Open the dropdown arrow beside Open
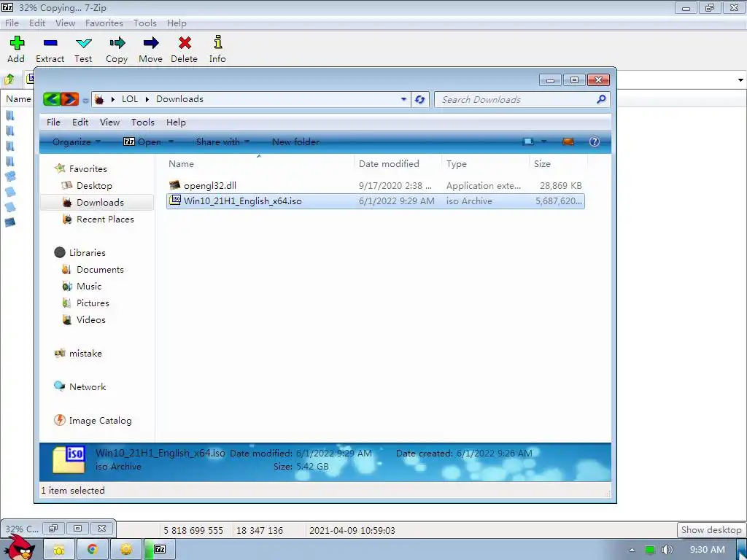 point(171,142)
